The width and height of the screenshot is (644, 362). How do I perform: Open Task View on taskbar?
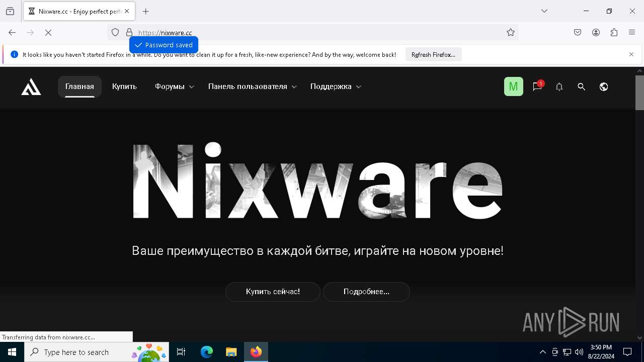pyautogui.click(x=181, y=352)
